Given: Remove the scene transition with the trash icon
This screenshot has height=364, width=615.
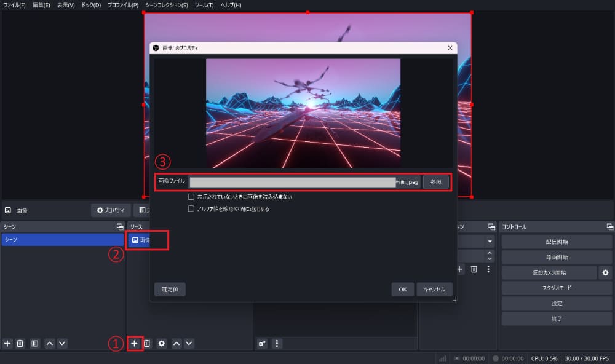Looking at the screenshot, I should pyautogui.click(x=474, y=269).
